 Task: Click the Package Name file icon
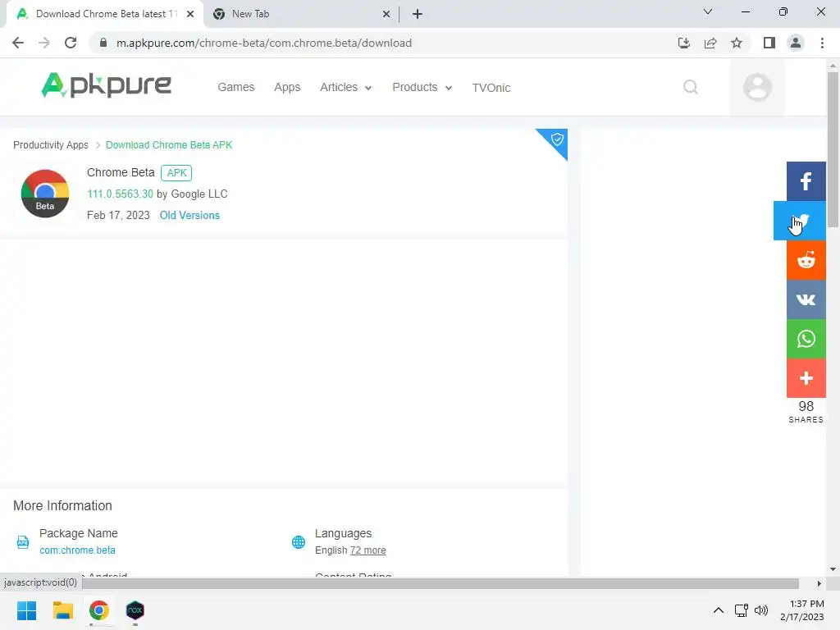coord(22,542)
